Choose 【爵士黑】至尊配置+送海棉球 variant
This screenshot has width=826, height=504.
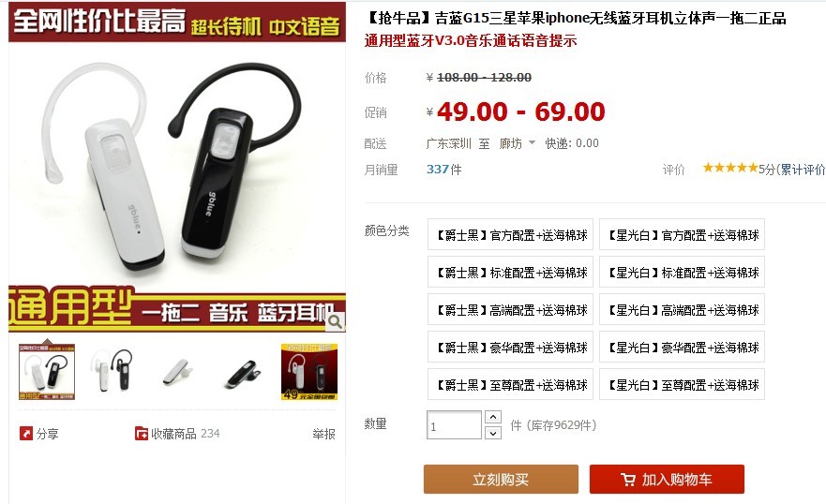pyautogui.click(x=510, y=385)
